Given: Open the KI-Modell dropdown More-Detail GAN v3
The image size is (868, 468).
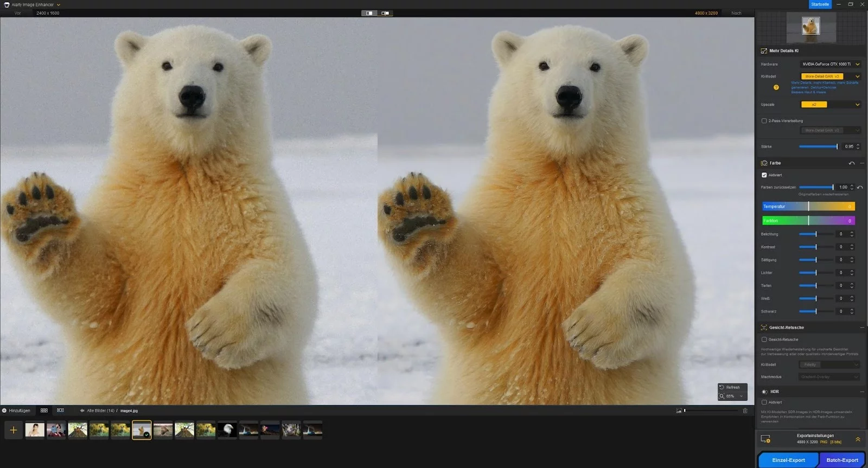Looking at the screenshot, I should click(831, 76).
